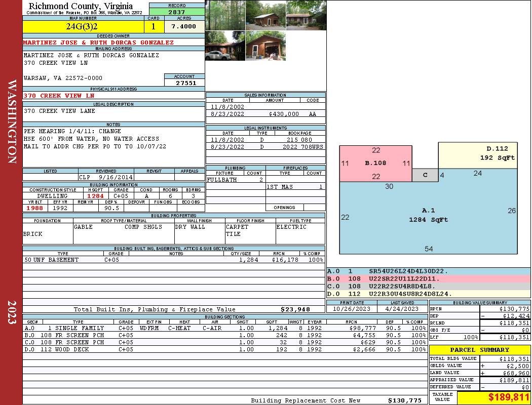532x405 pixels.
Task: Click COMP SHGLS roof material
Action: tap(143, 227)
